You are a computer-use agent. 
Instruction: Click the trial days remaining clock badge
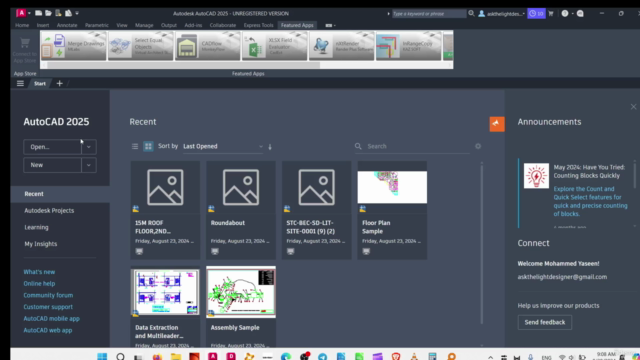click(536, 13)
